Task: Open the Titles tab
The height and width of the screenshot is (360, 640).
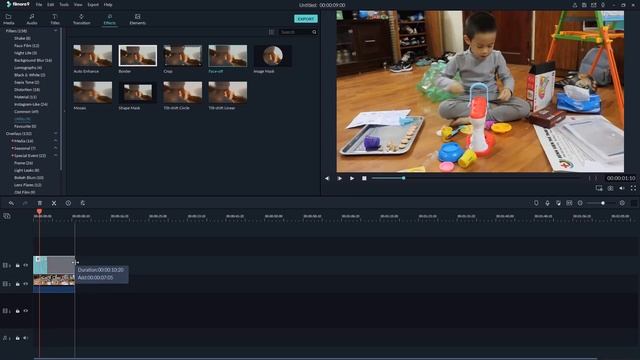Action: coord(55,19)
